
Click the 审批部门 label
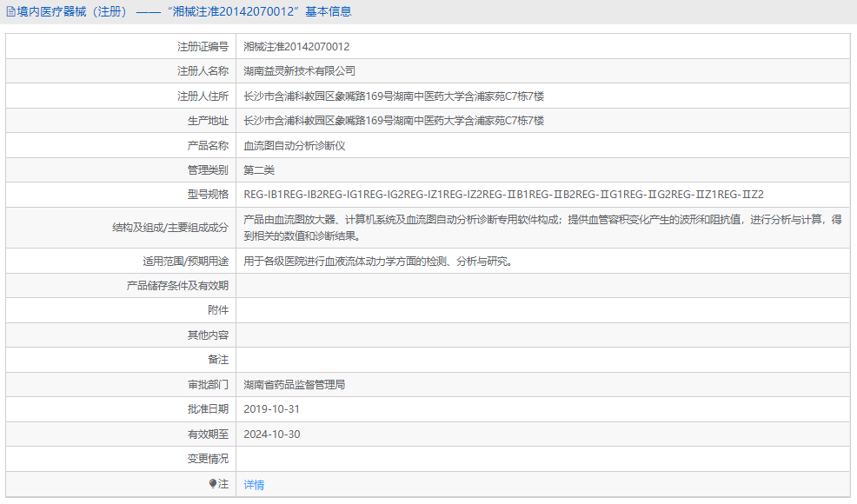pos(208,385)
